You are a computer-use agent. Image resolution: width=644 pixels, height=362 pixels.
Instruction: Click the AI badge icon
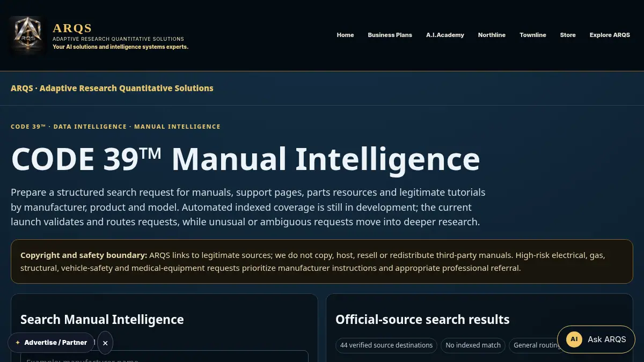(574, 339)
